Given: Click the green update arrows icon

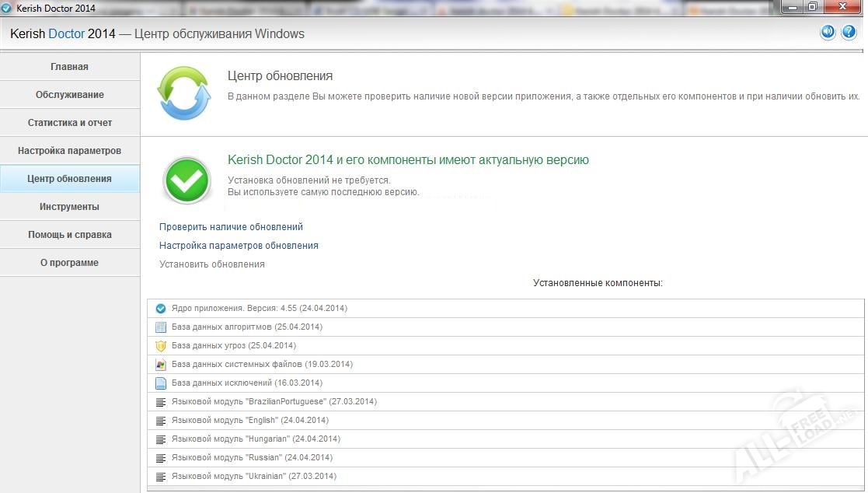Looking at the screenshot, I should click(183, 93).
